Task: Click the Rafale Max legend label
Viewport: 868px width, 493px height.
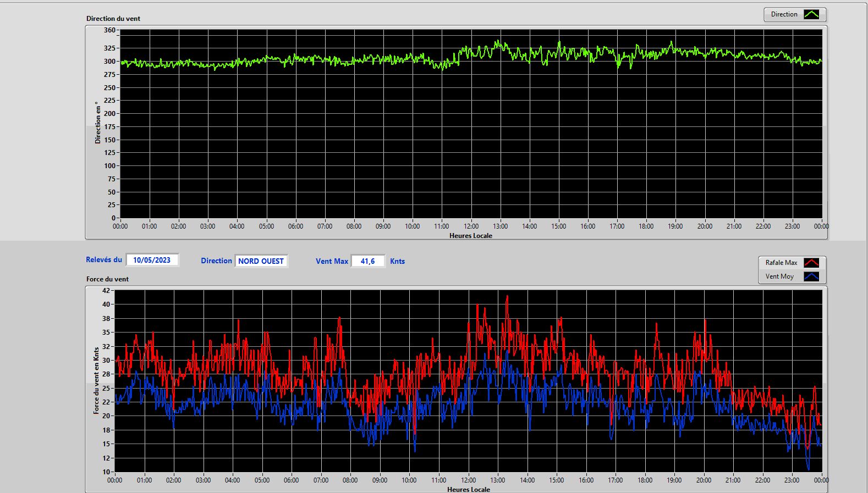Action: pos(781,263)
